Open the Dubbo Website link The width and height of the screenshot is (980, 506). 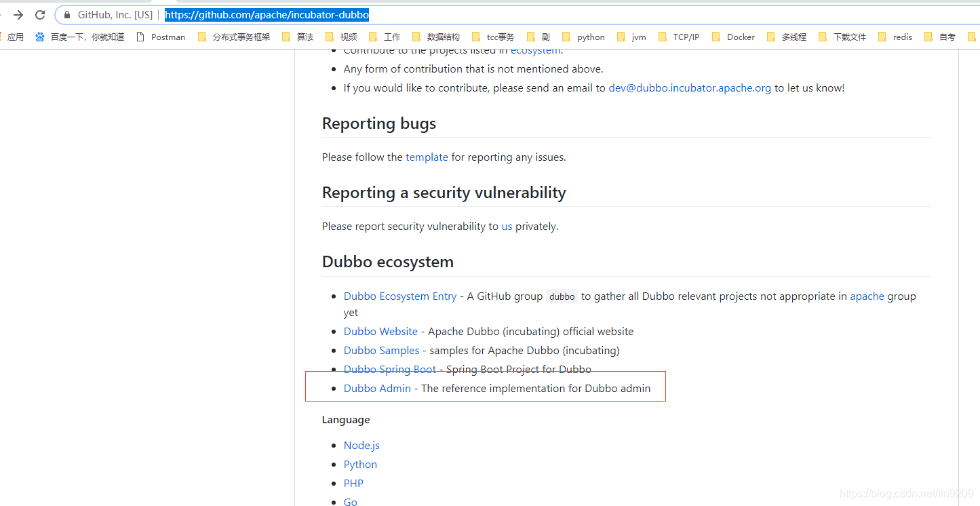coord(380,332)
